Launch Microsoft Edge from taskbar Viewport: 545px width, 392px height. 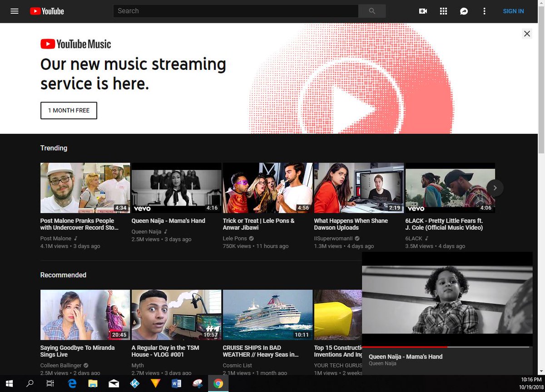click(72, 383)
